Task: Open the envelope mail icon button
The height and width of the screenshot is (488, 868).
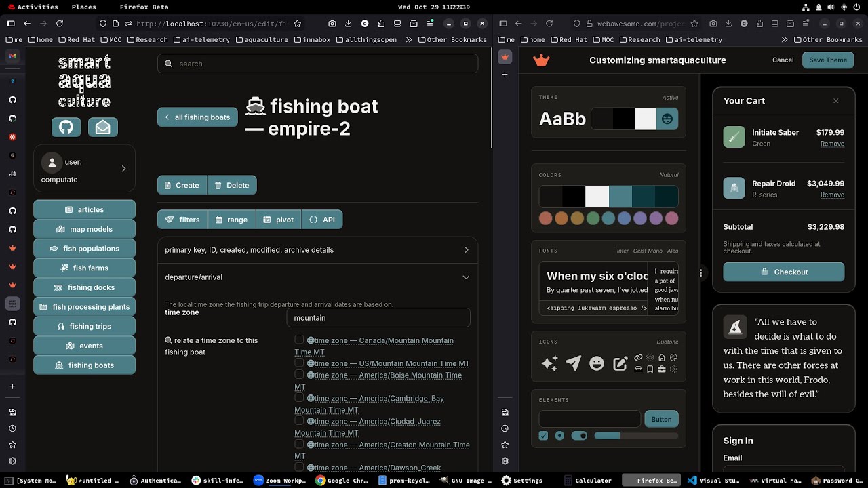Action: click(x=102, y=127)
